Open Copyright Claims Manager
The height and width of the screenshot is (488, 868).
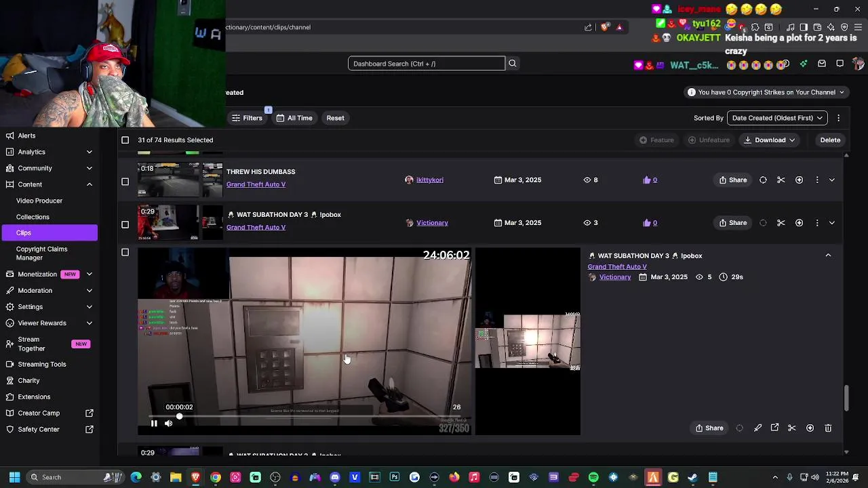click(x=49, y=253)
